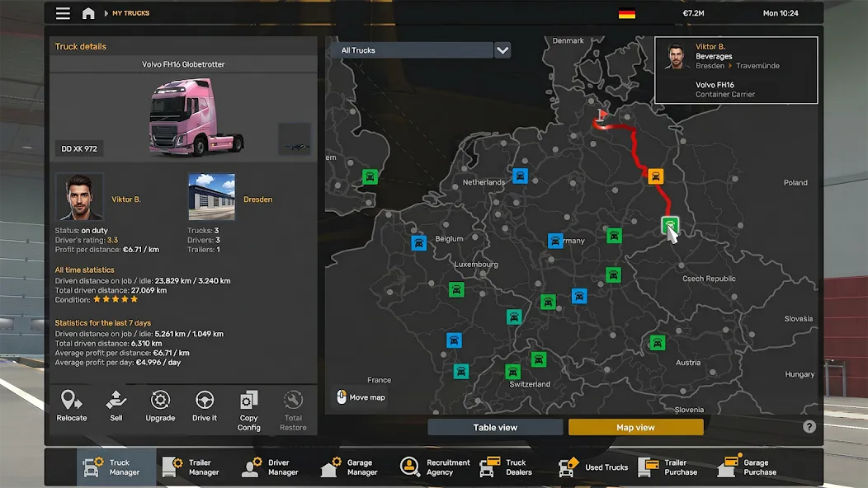Click driver name Viktor B. link
Screen dimensions: 868x488
[x=126, y=199]
